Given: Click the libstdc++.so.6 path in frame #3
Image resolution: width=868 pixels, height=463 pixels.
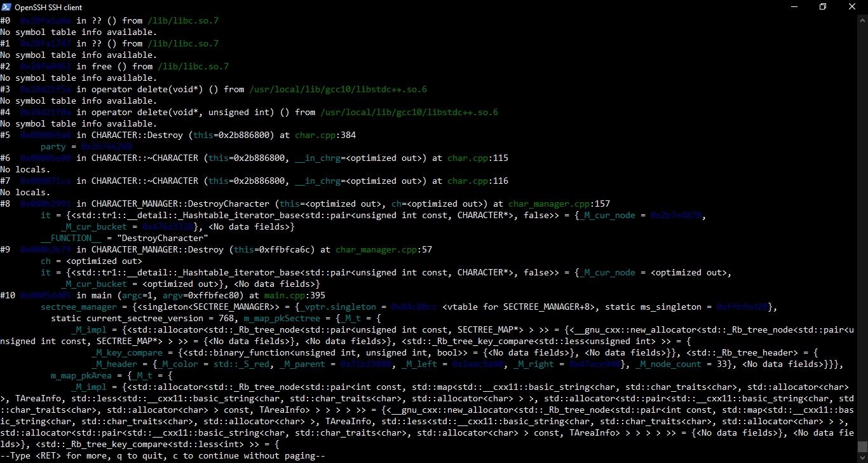Looking at the screenshot, I should coord(337,90).
